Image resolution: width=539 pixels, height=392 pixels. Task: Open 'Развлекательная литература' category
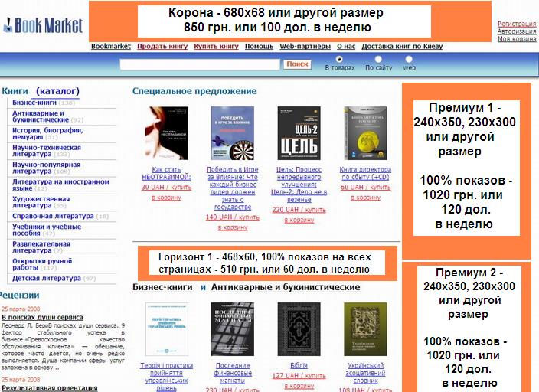pos(41,247)
